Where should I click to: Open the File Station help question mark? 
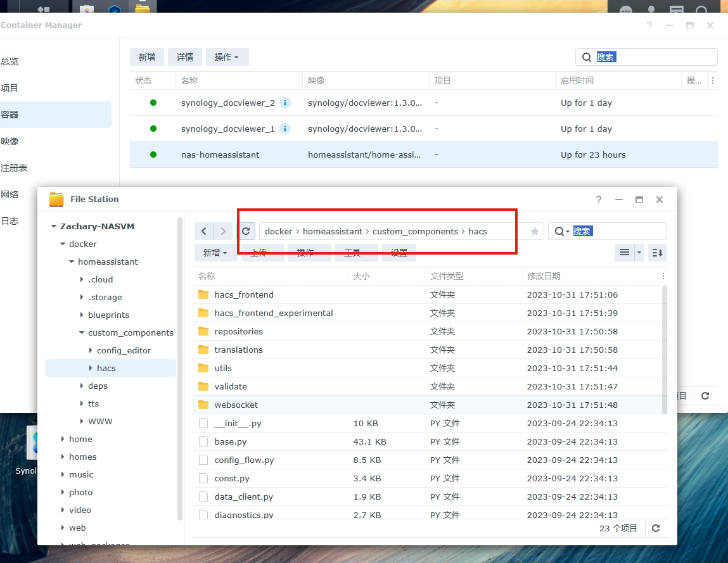(x=599, y=199)
